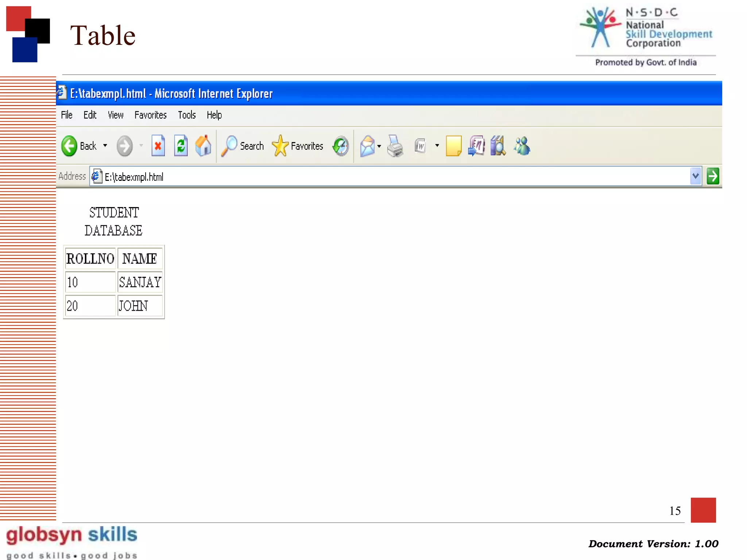
Task: Click the STUDENT DATABASE caption
Action: (113, 222)
